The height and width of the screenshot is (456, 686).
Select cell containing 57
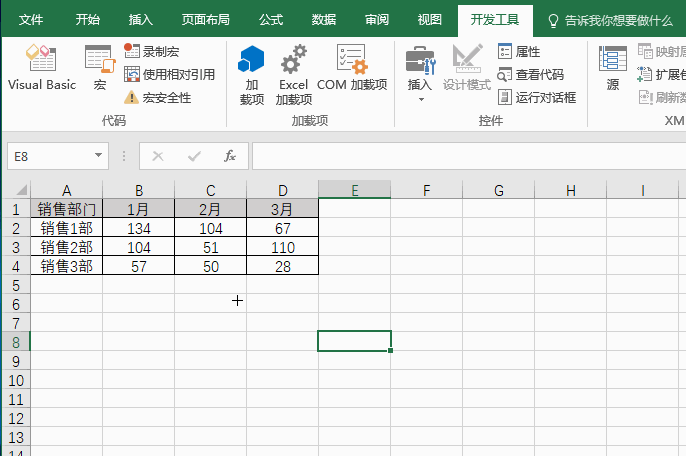(x=139, y=266)
